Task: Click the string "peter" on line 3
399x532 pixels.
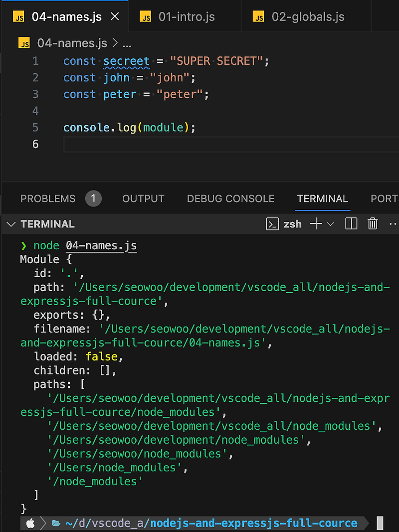Action: click(180, 94)
